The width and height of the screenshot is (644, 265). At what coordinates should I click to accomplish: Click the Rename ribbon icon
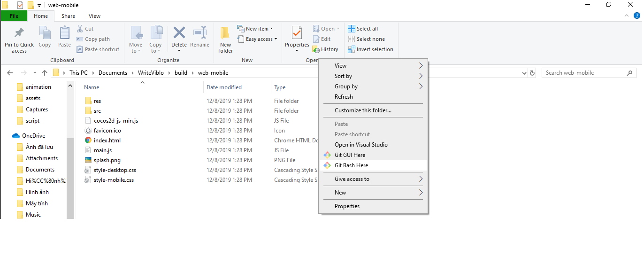(200, 33)
